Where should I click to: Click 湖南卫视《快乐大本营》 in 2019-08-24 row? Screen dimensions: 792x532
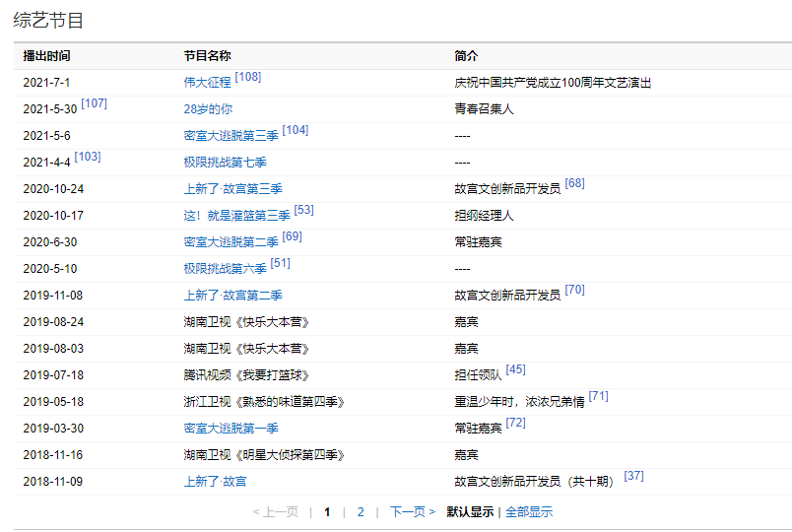point(246,322)
